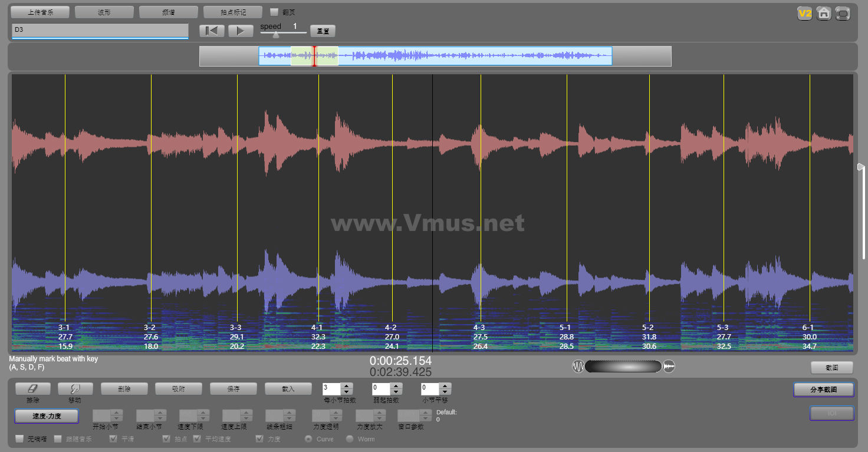The image size is (868, 452).
Task: Switch to 频谱 spectrum view
Action: click(169, 12)
